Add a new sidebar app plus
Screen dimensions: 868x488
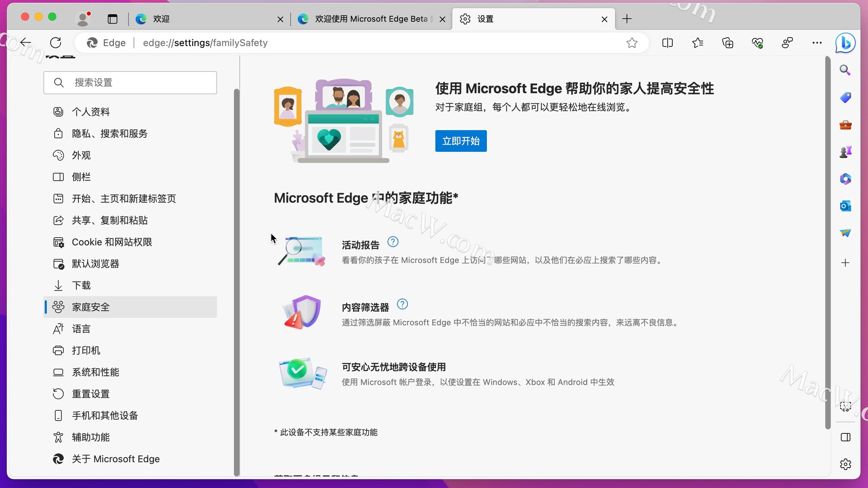pyautogui.click(x=845, y=263)
